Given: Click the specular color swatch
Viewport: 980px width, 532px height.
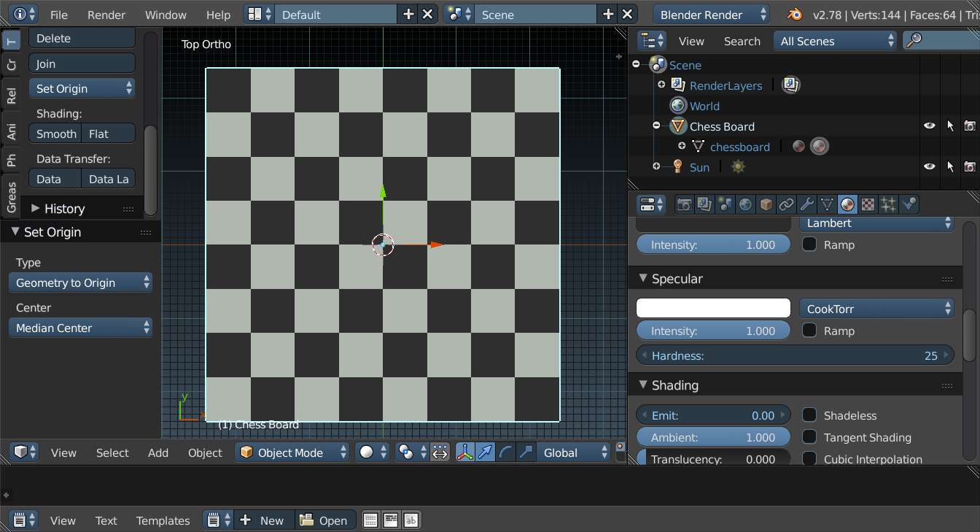Looking at the screenshot, I should click(x=713, y=308).
